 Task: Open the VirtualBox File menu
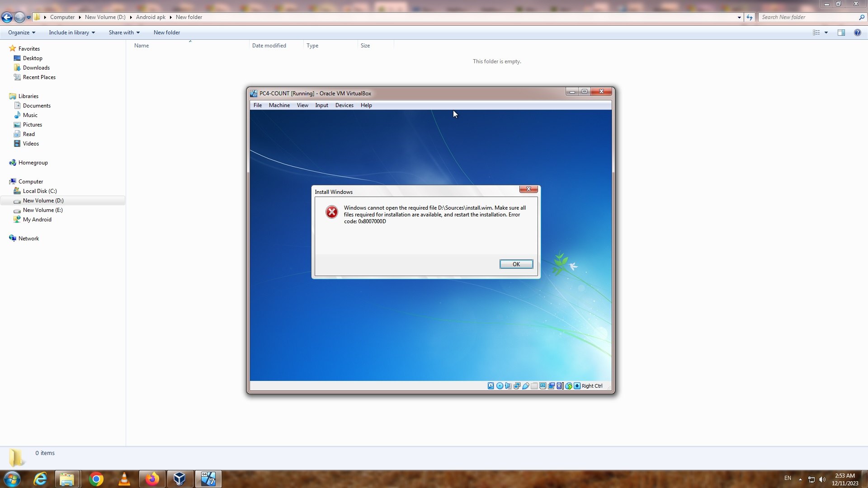(258, 105)
